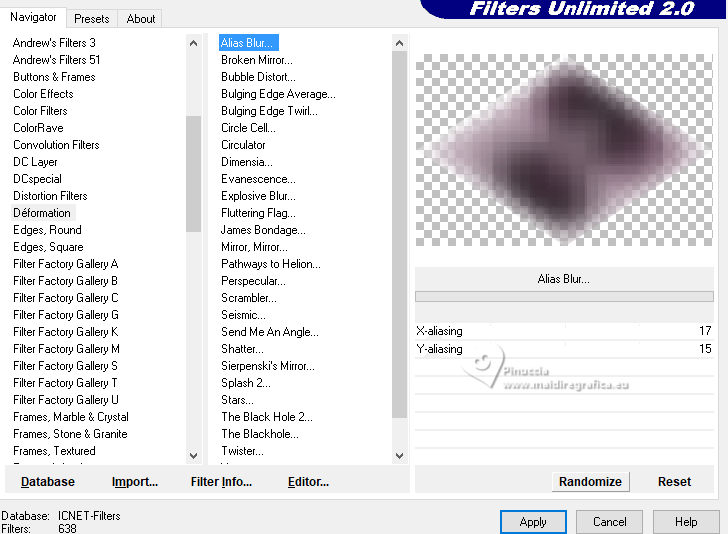Screen dimensions: 728x534
Task: Open the About tab
Action: coord(141,19)
